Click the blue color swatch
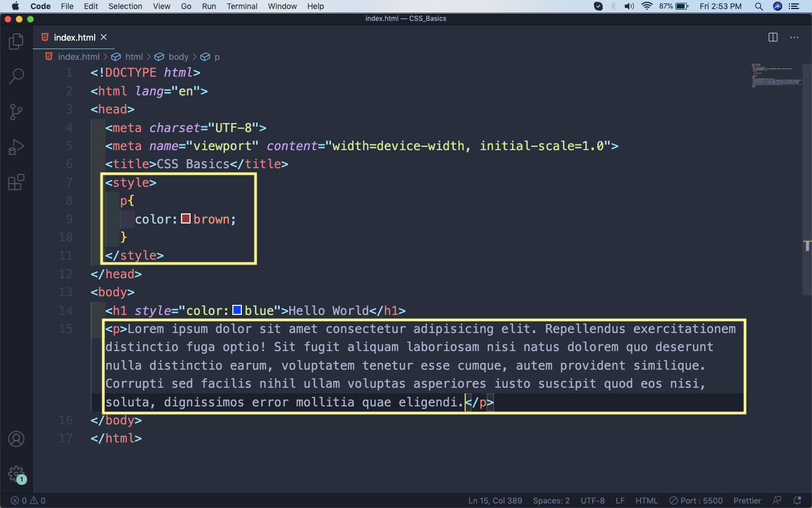Image resolution: width=812 pixels, height=508 pixels. (x=237, y=310)
